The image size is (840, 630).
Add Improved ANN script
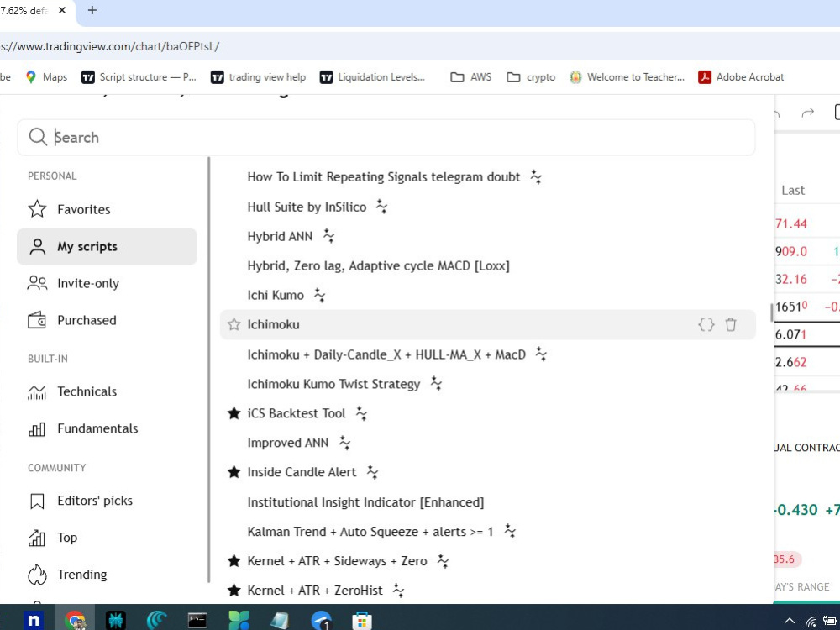[287, 443]
